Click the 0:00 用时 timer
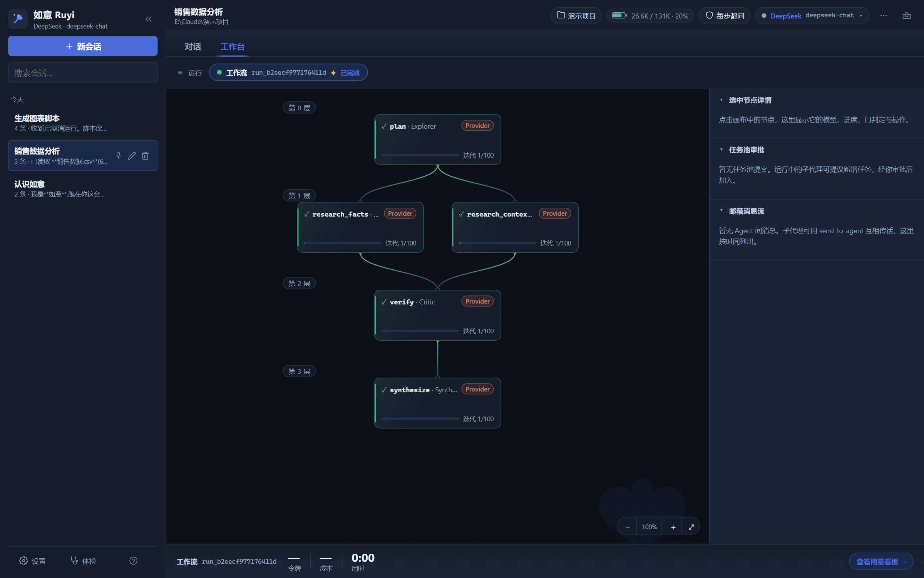The height and width of the screenshot is (578, 924). 363,562
